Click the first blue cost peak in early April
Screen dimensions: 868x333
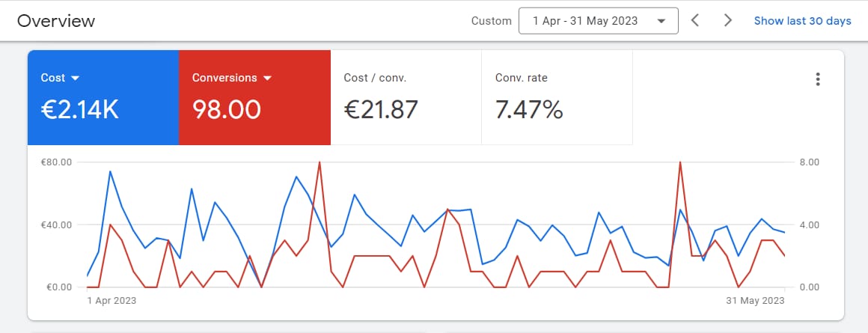[110, 171]
